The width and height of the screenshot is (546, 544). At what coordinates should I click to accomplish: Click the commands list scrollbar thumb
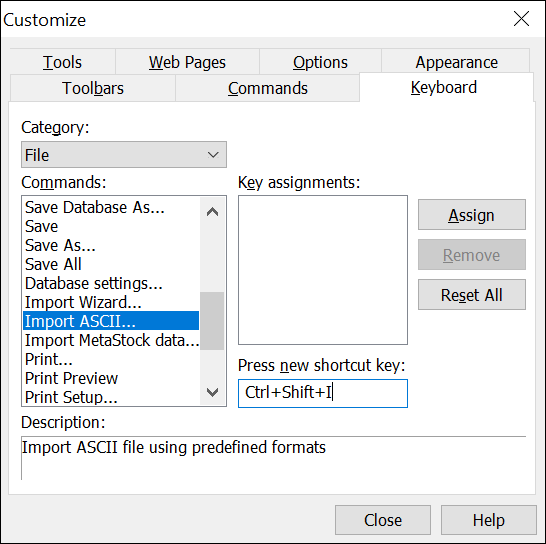(212, 320)
